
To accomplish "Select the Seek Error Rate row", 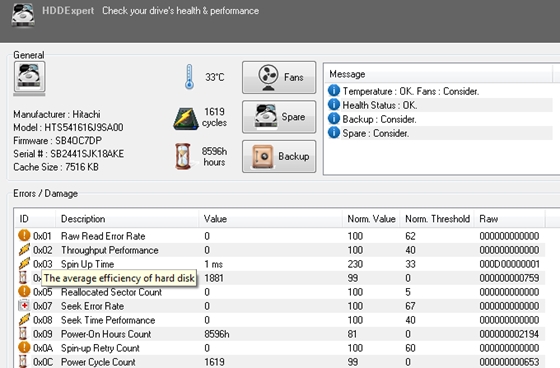I will [280, 306].
